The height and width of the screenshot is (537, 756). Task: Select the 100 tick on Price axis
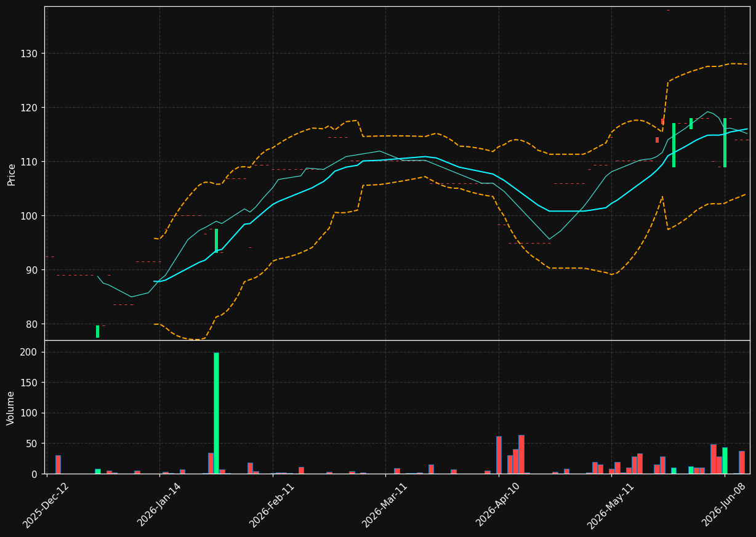coord(30,216)
